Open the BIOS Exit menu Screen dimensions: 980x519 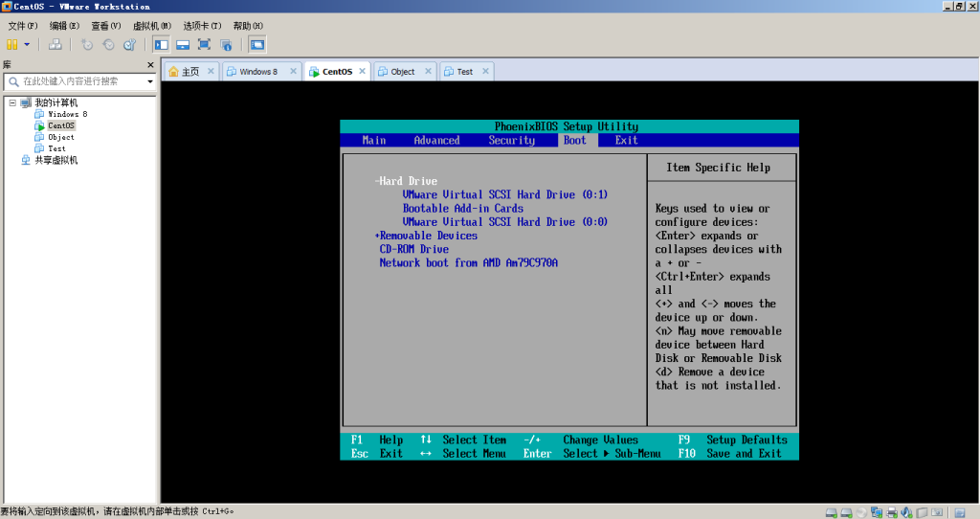pos(626,140)
